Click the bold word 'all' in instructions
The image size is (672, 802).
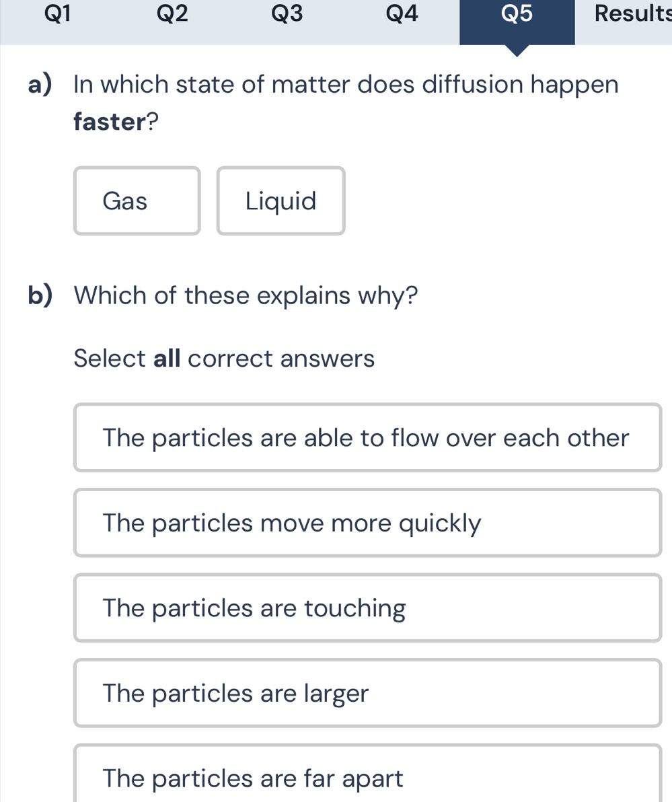(167, 359)
